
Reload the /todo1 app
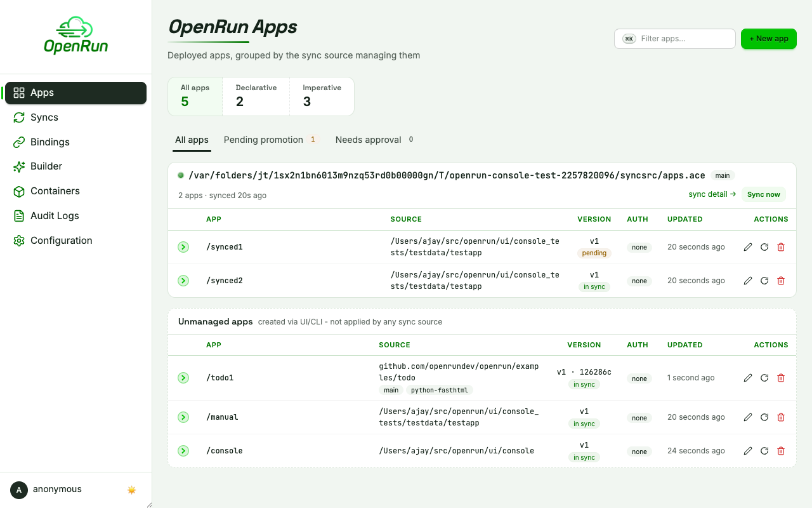tap(764, 378)
